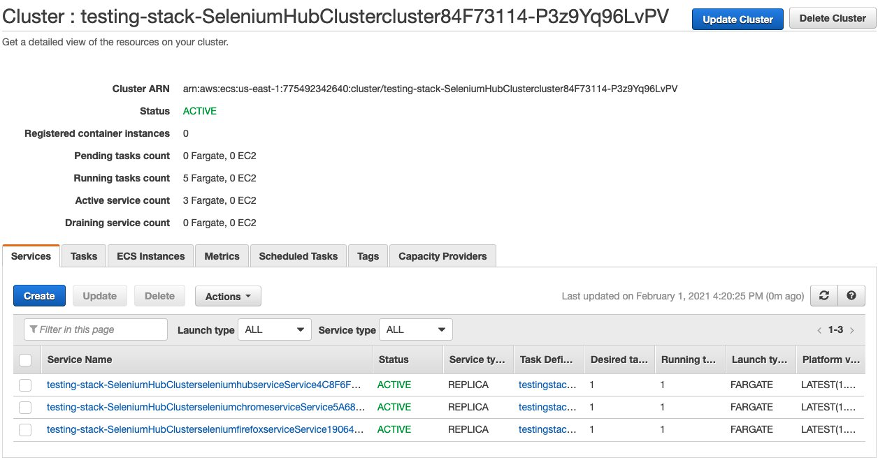This screenshot has height=460, width=879.
Task: Click the green ACTIVE cluster status
Action: (x=200, y=111)
